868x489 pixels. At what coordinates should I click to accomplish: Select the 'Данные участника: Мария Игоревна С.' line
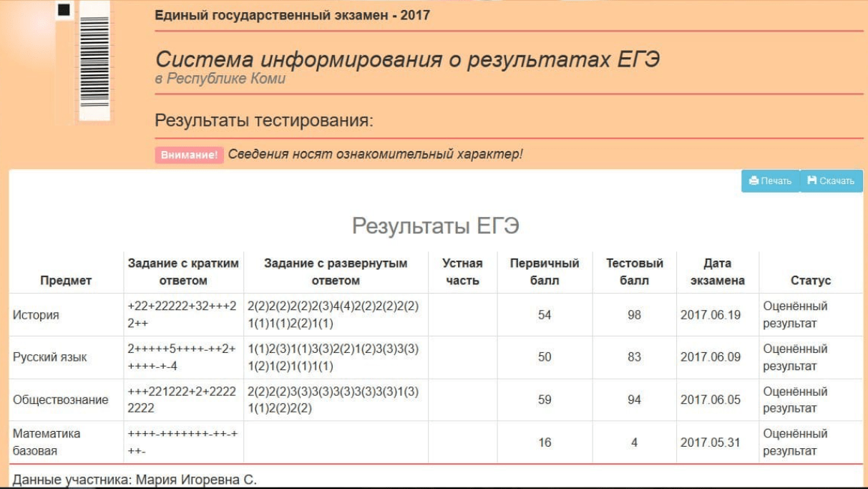click(135, 479)
